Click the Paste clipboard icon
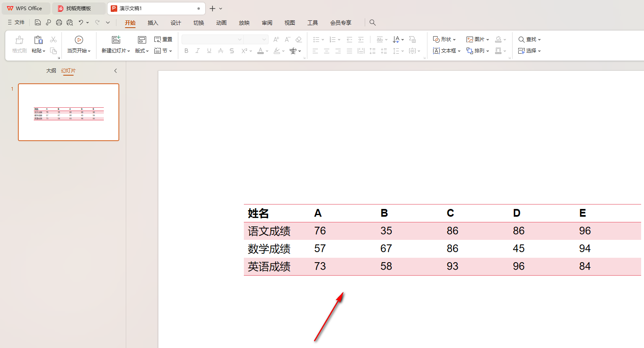 [x=38, y=40]
